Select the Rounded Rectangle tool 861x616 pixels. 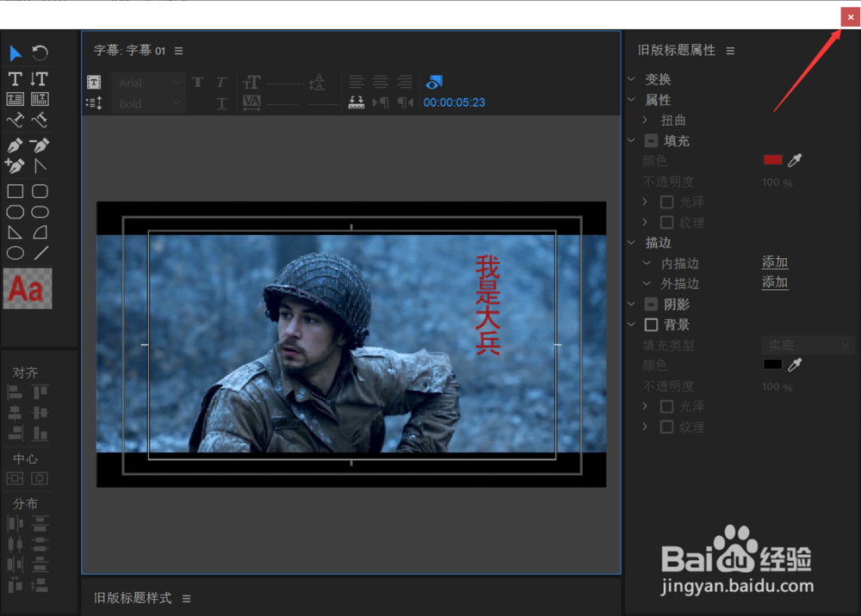[x=40, y=213]
